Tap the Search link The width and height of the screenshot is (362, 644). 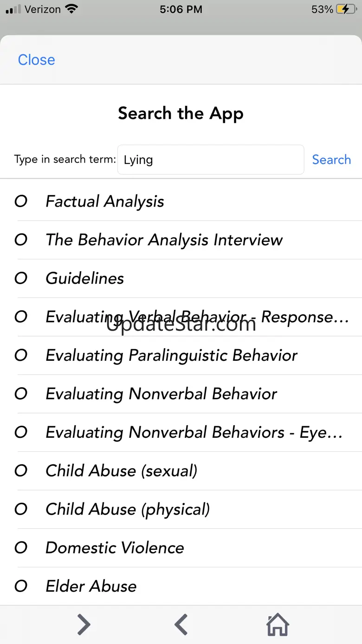click(331, 160)
